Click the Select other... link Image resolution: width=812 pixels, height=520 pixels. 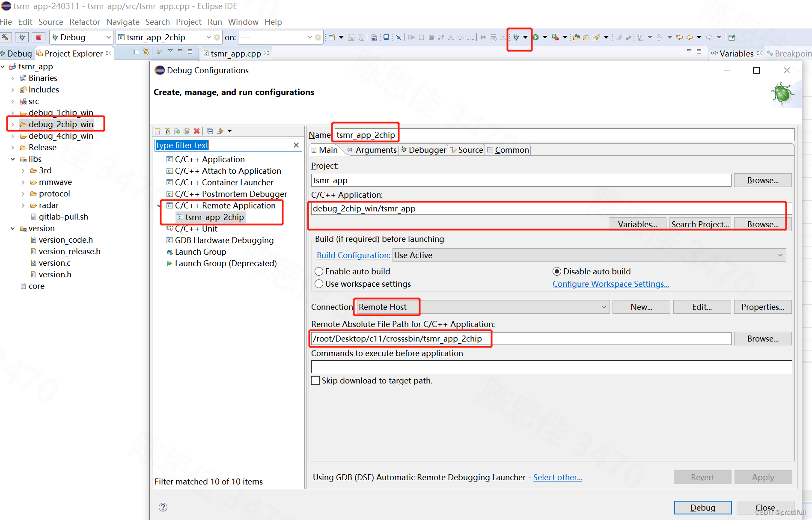tap(557, 477)
